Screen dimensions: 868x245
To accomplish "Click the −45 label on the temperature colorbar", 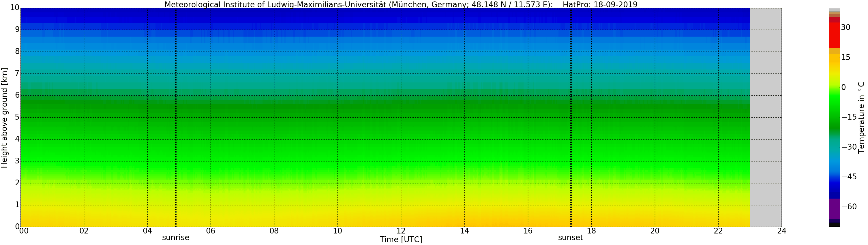I will [849, 177].
